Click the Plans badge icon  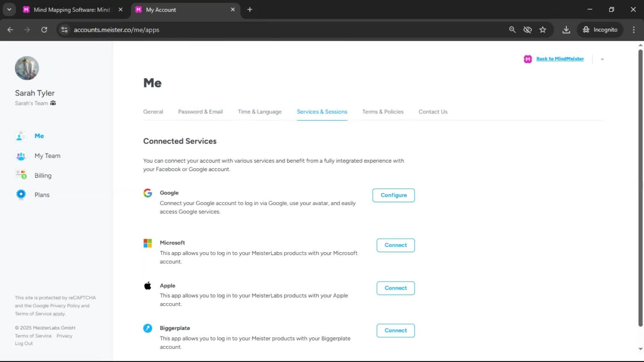point(21,194)
